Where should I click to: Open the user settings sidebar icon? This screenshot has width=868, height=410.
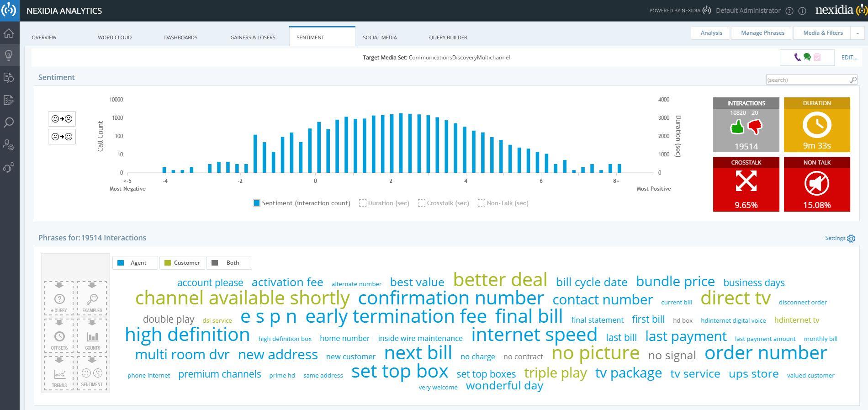[x=9, y=145]
